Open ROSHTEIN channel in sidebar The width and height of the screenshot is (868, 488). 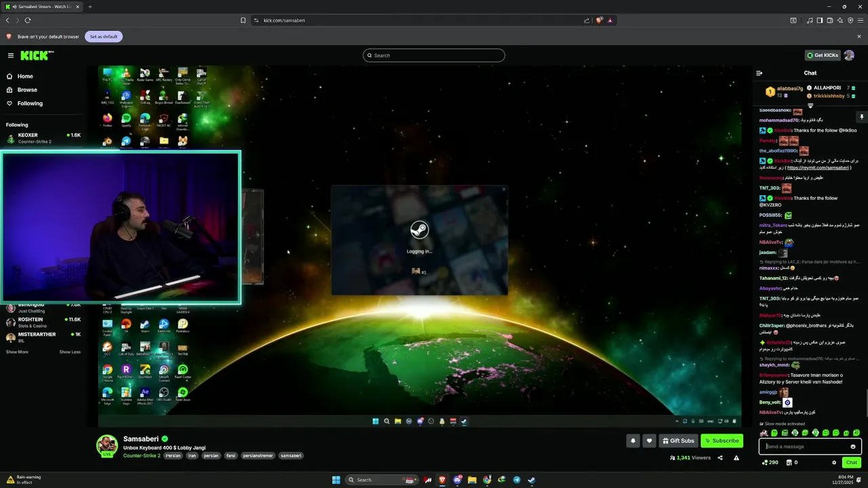pos(43,322)
